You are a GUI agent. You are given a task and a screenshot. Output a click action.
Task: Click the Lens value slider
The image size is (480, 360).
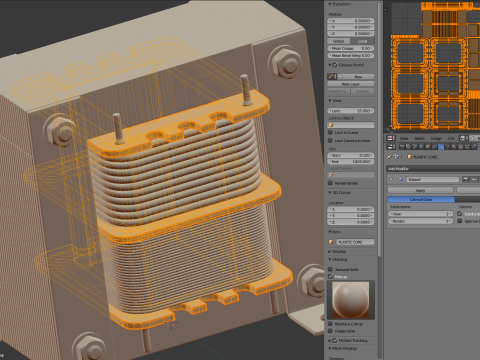(x=351, y=111)
